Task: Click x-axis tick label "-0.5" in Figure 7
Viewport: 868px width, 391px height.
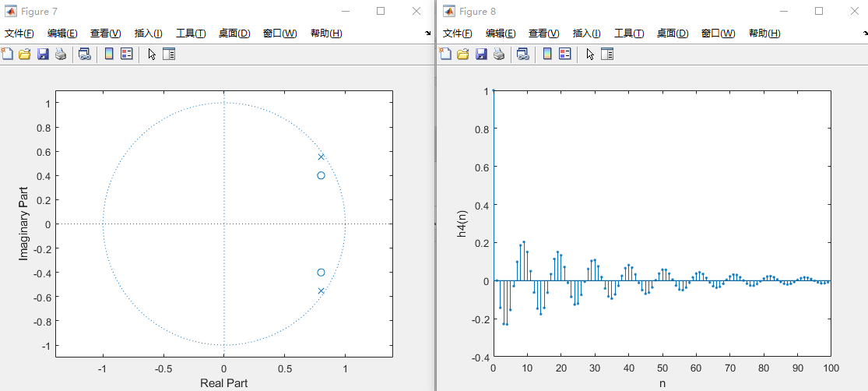Action: pos(163,368)
